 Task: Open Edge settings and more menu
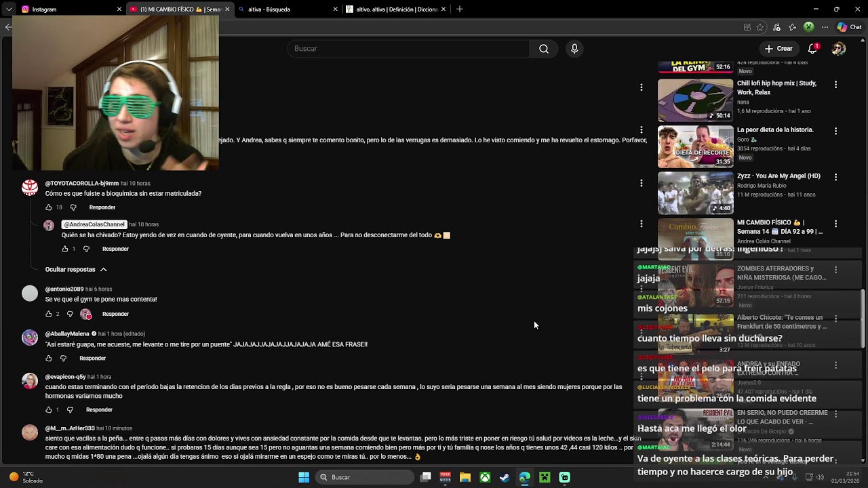click(825, 27)
